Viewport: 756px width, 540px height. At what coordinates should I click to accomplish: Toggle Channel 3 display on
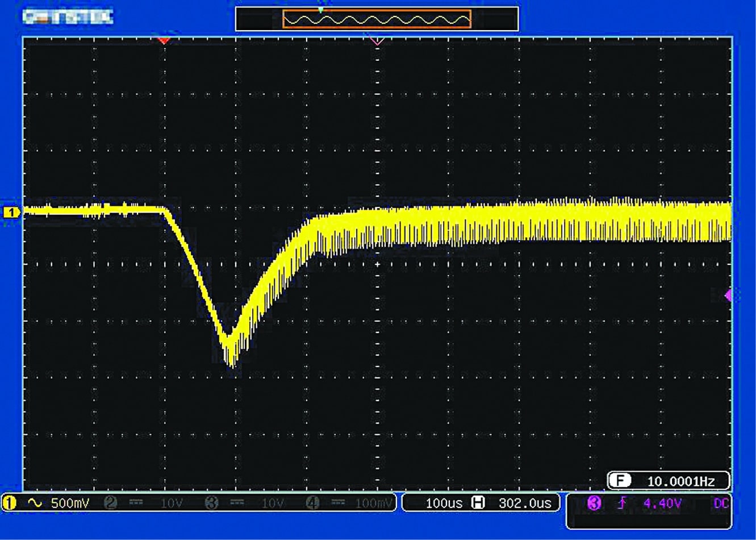pyautogui.click(x=211, y=502)
